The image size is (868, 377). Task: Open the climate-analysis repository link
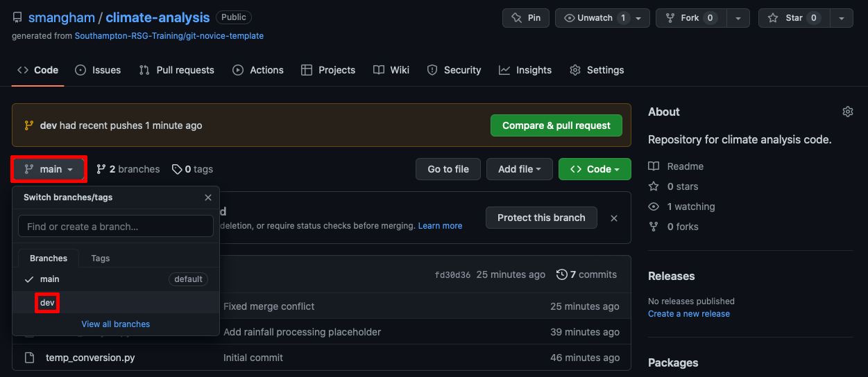158,17
